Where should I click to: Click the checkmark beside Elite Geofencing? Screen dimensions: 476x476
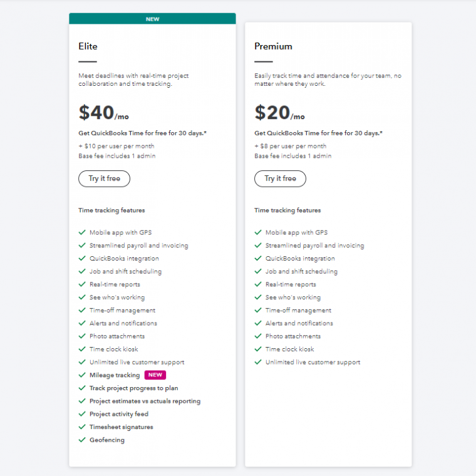pos(82,440)
